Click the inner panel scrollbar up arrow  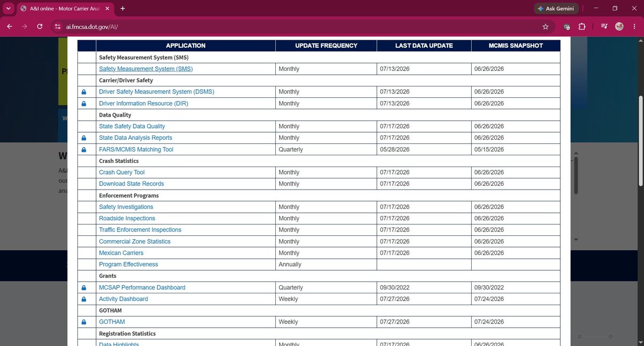click(576, 154)
